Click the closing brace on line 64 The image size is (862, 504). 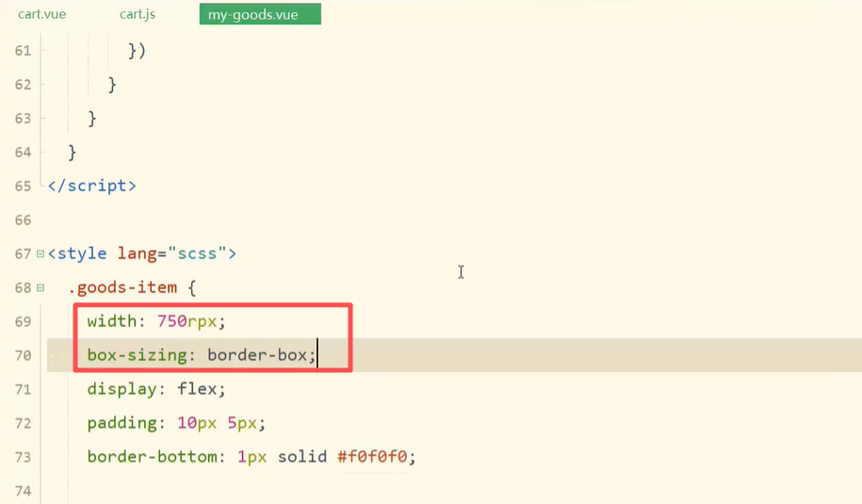(72, 153)
